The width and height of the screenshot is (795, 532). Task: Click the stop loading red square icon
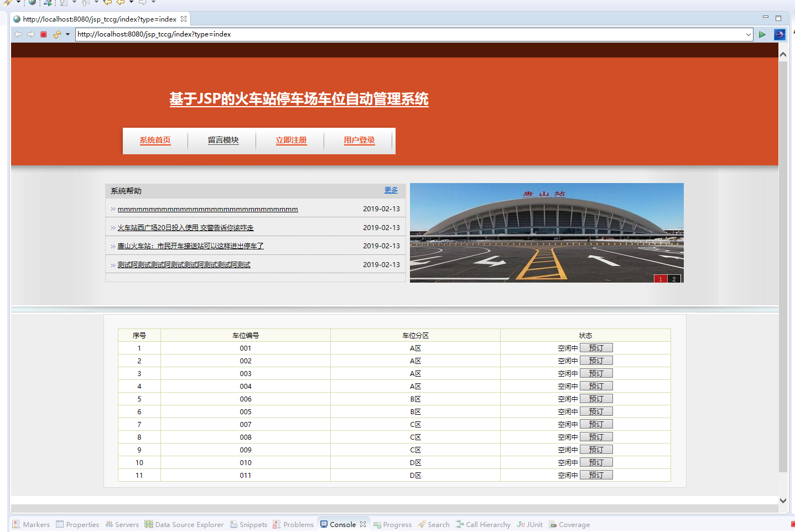[43, 34]
